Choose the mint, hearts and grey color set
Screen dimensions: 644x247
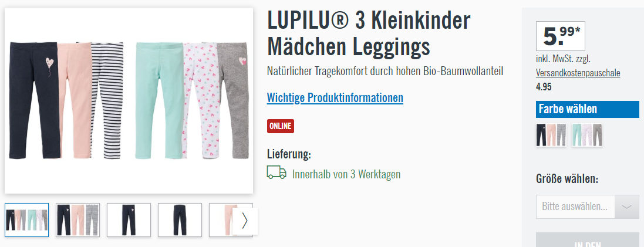pyautogui.click(x=587, y=135)
